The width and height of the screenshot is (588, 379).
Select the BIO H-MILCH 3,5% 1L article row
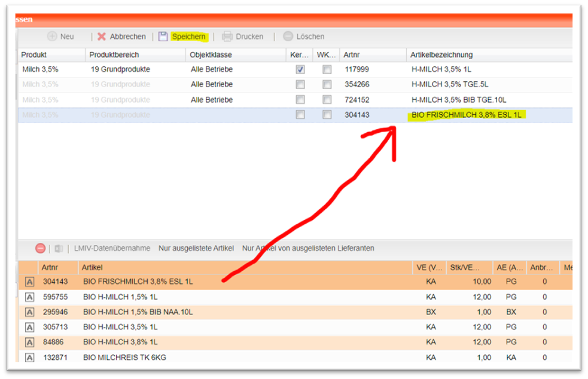click(121, 328)
